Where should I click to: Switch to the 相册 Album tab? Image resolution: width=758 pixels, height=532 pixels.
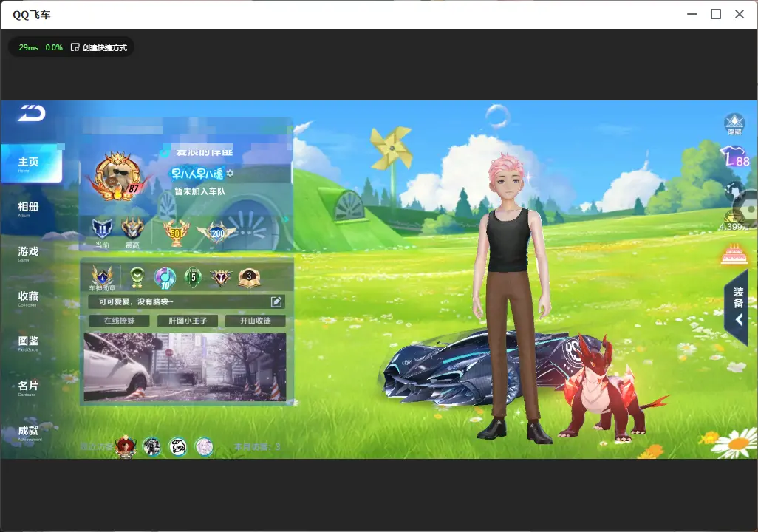coord(28,208)
